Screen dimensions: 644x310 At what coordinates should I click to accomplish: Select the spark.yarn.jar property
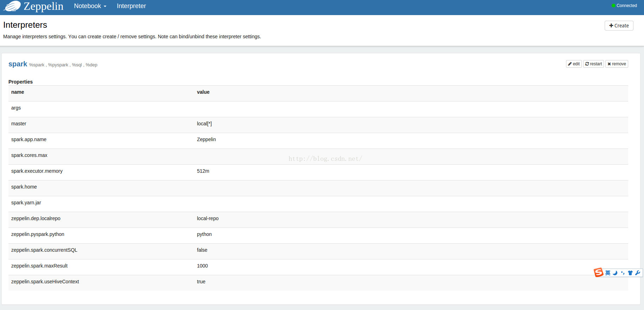[26, 203]
